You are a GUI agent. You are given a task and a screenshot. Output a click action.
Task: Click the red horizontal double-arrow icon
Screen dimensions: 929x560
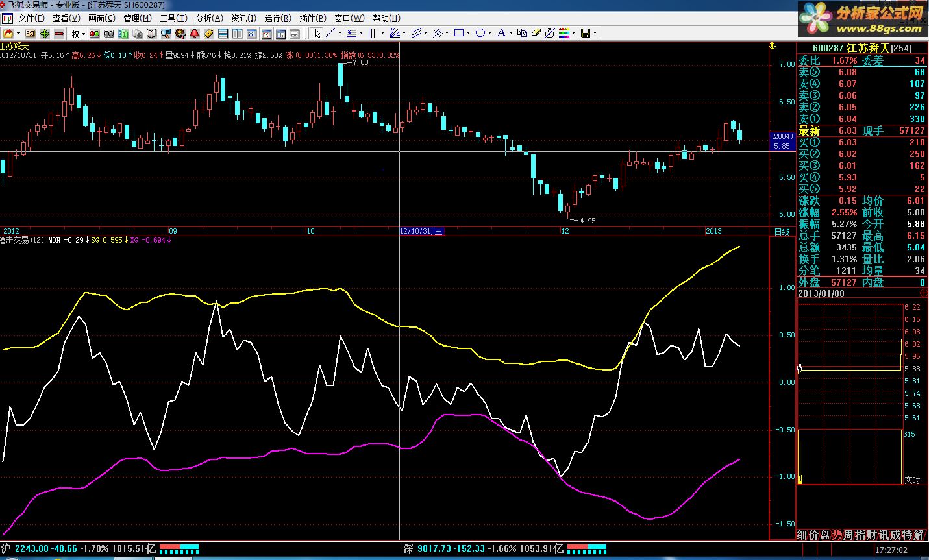click(59, 34)
